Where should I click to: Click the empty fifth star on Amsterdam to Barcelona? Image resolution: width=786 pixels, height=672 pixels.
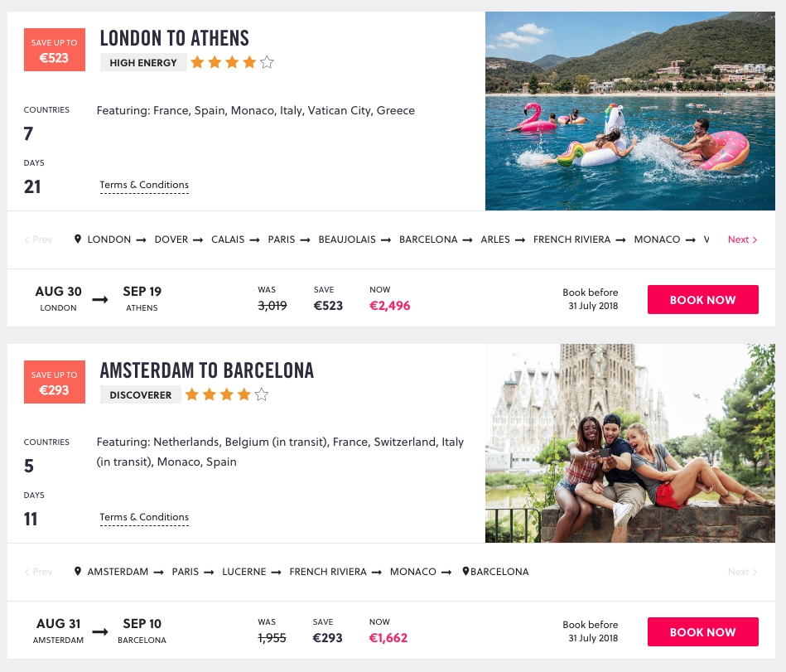coord(262,394)
